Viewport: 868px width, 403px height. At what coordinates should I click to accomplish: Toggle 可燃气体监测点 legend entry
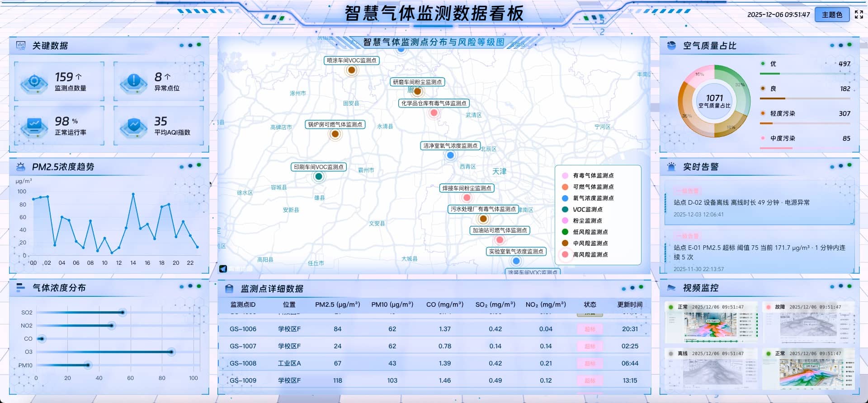coord(588,187)
